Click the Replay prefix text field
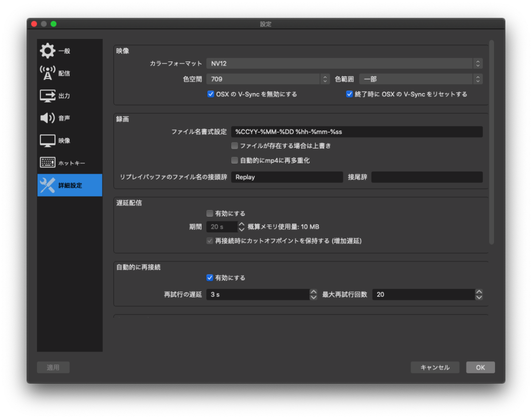The image size is (532, 419). tap(287, 177)
